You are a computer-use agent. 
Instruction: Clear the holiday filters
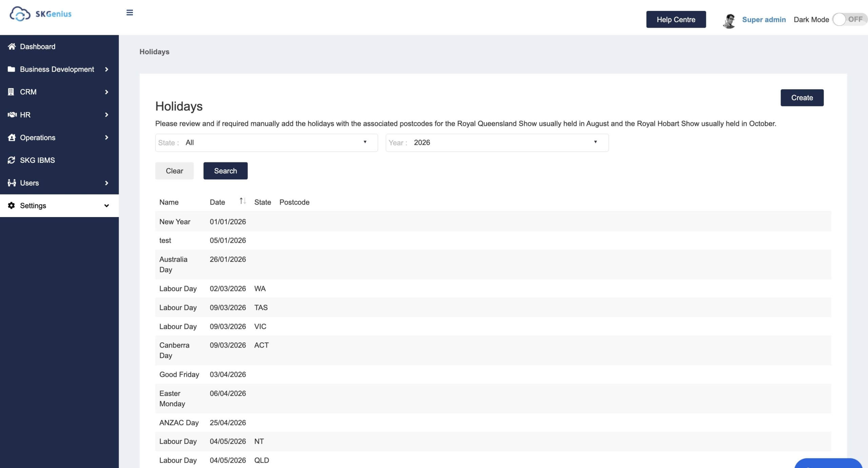(174, 171)
